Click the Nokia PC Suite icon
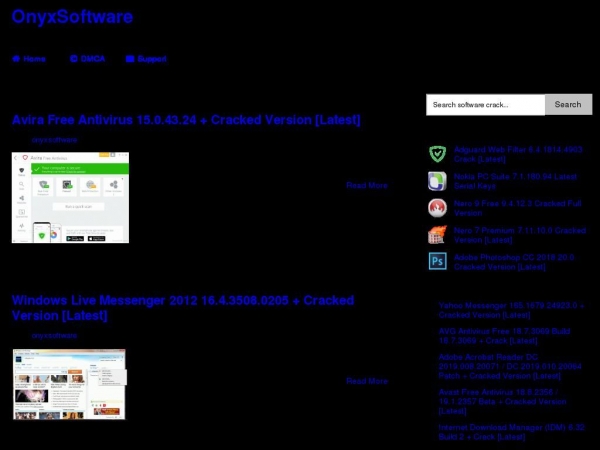 coord(437,181)
